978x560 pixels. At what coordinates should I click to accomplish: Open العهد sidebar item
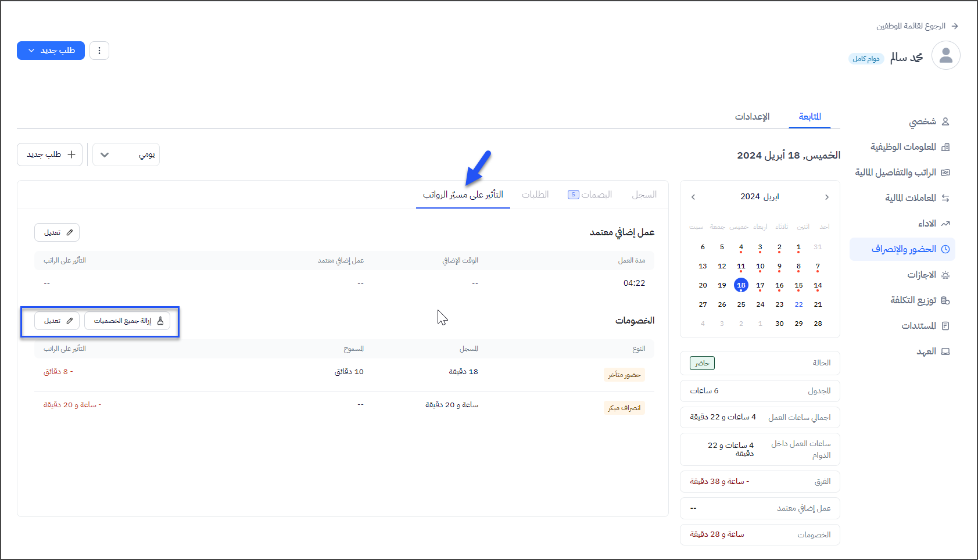(926, 351)
